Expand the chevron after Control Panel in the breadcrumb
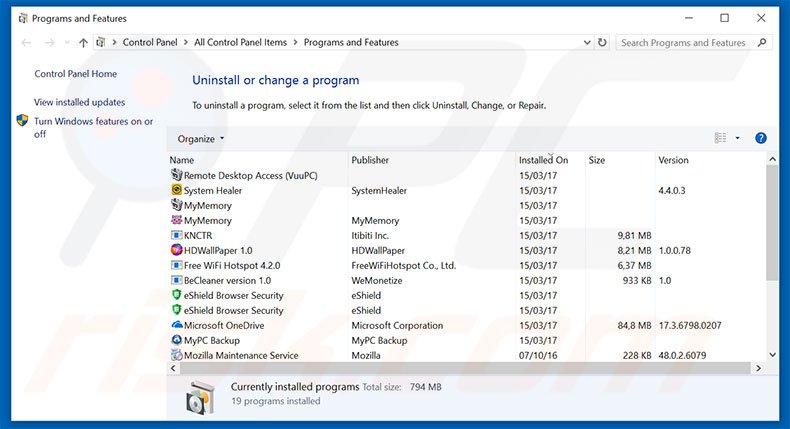This screenshot has width=790, height=429. [x=186, y=42]
